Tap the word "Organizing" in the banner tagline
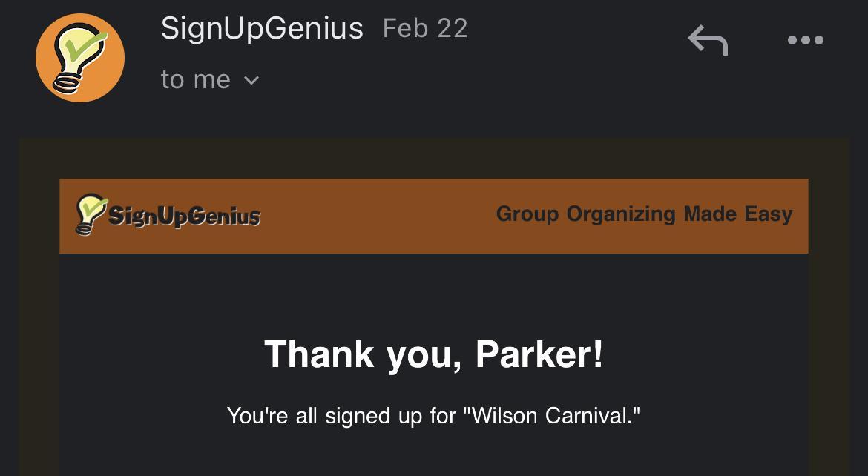The height and width of the screenshot is (476, 868). click(621, 214)
